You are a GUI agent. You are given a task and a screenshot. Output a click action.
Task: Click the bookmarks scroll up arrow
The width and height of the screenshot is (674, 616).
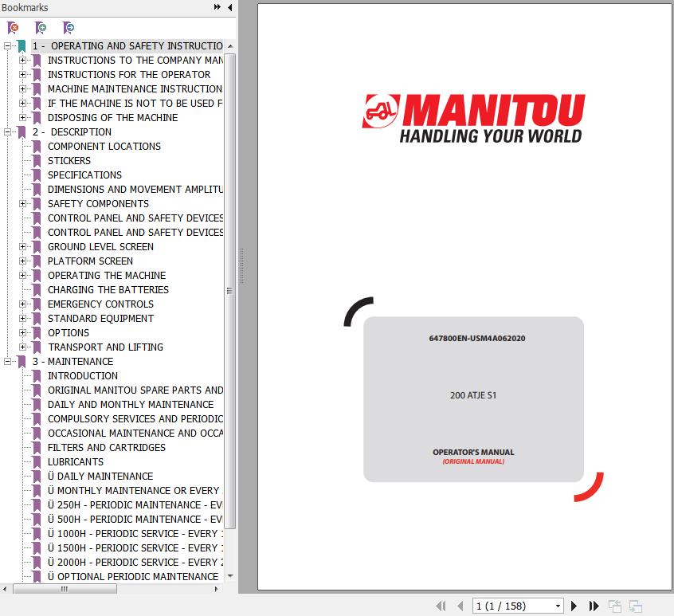pos(230,46)
